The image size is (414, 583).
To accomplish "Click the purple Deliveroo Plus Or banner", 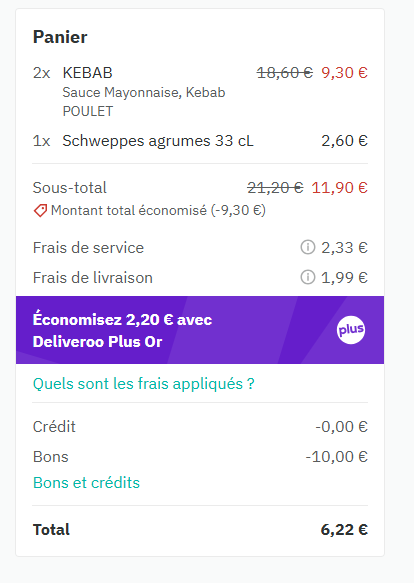I will [200, 330].
